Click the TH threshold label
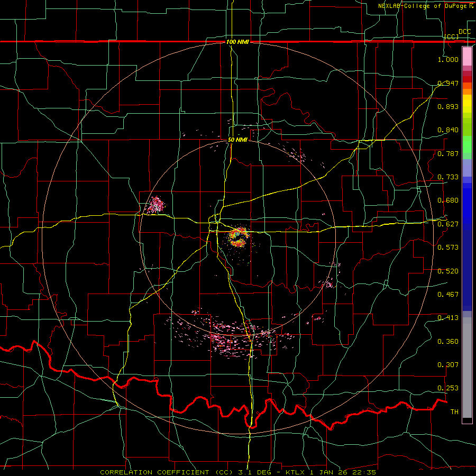Viewport: 476px width, 476px height. [x=454, y=412]
